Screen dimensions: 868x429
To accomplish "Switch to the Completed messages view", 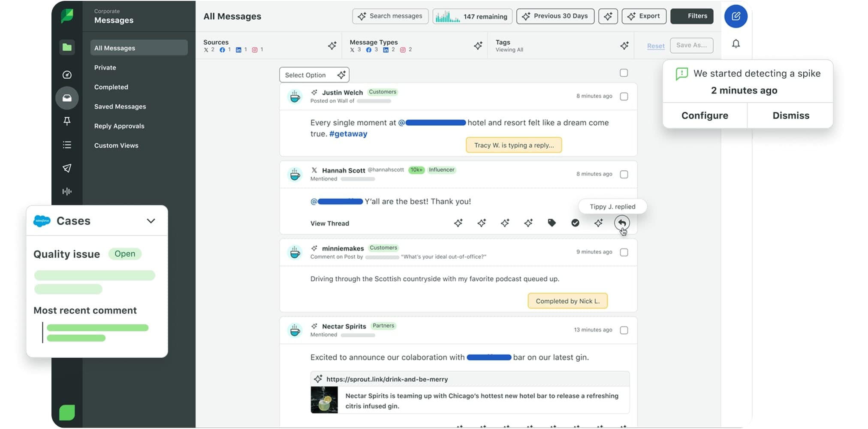I will (x=111, y=87).
